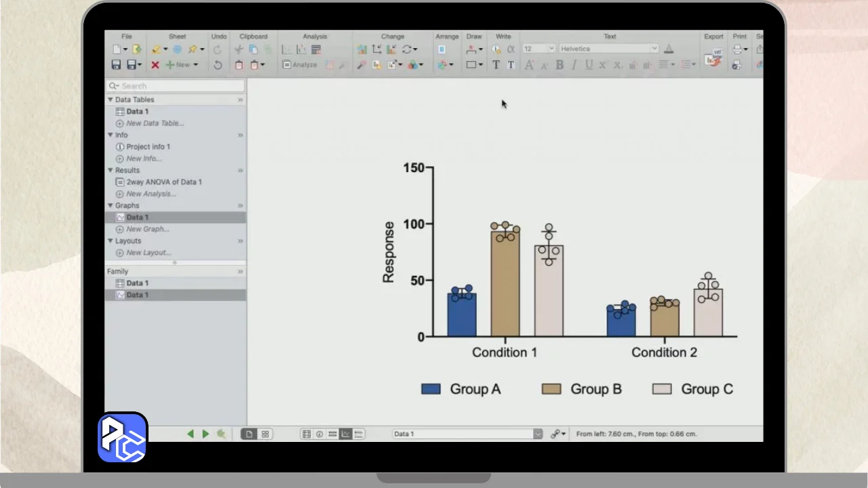Select the boxed T text tool
868x488 pixels.
coord(511,65)
